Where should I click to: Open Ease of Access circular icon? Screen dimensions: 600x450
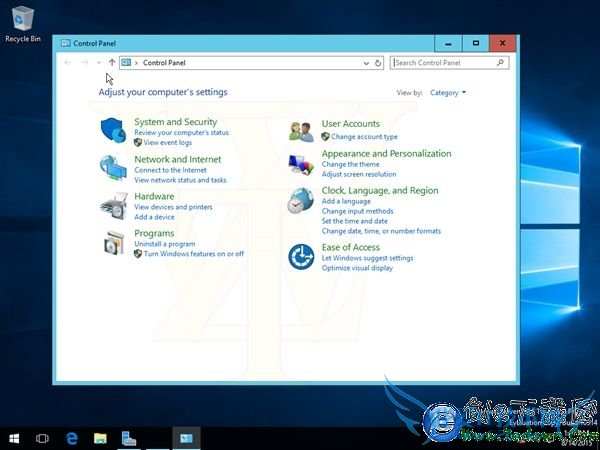301,257
